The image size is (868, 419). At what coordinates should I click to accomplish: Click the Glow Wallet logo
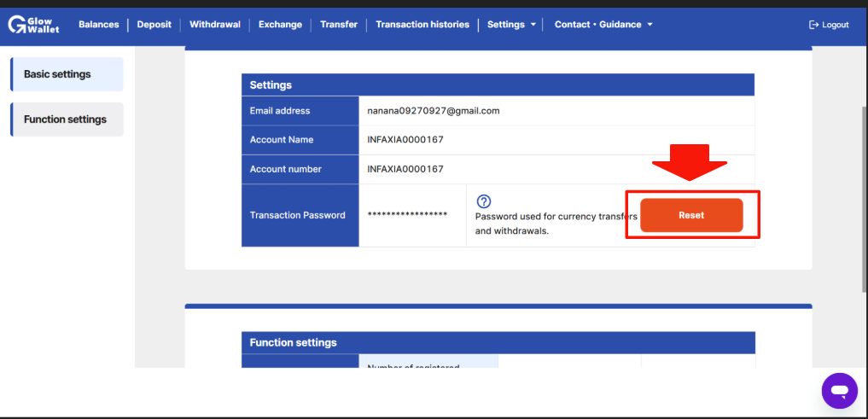(33, 25)
